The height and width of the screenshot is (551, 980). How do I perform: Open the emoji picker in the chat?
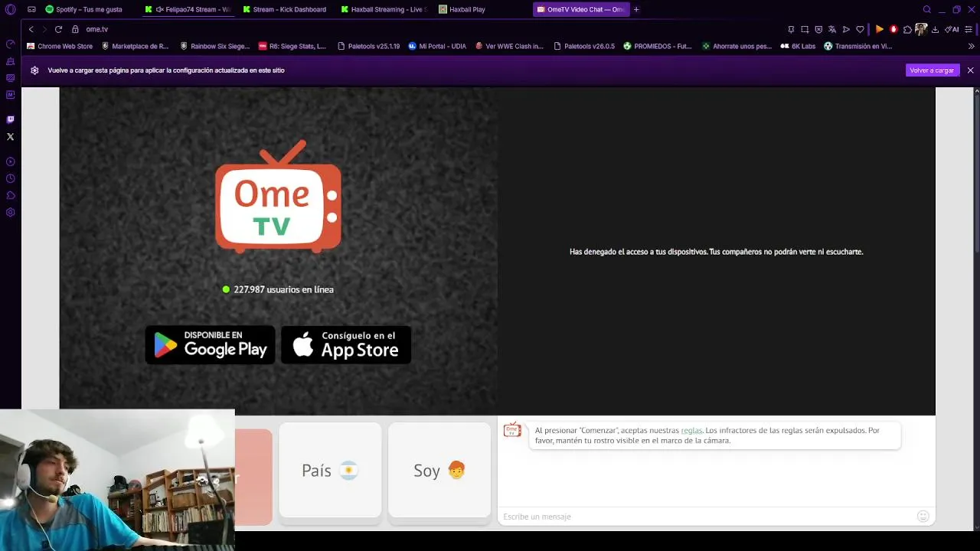point(923,517)
